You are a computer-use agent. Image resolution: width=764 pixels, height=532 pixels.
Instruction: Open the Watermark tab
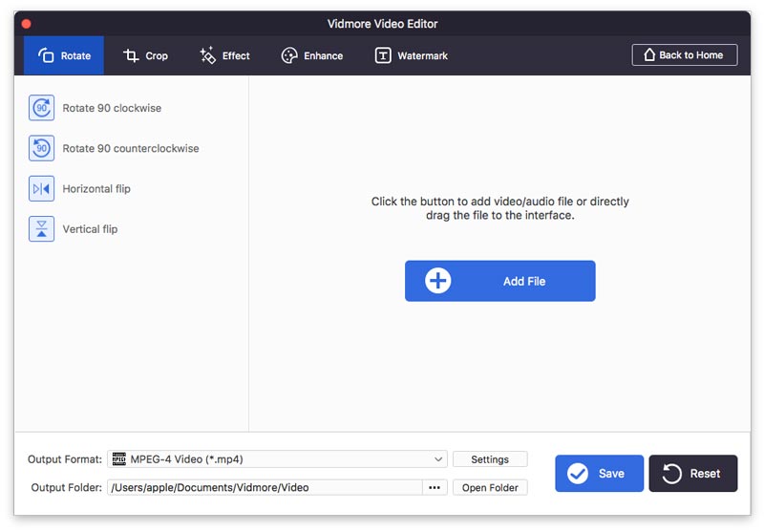point(412,55)
